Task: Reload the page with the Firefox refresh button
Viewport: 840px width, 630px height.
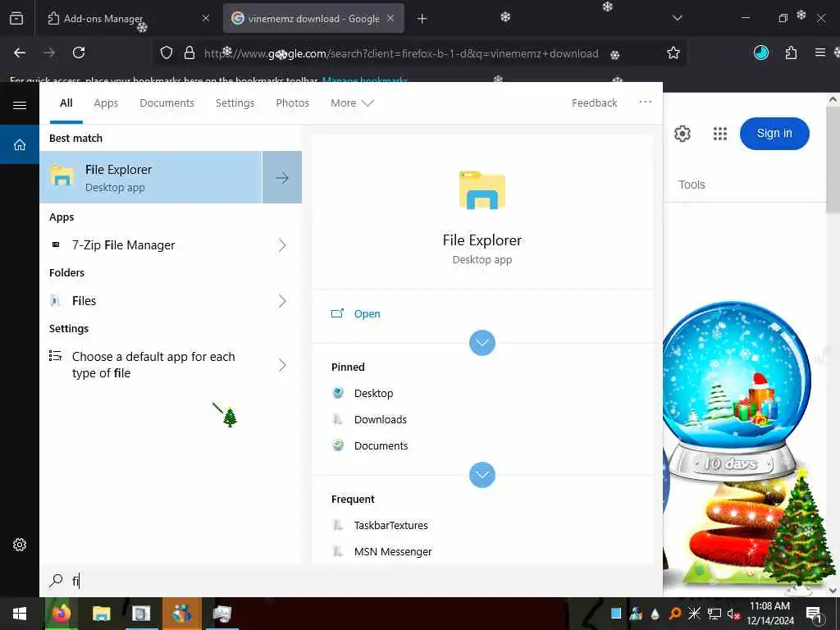Action: coord(79,52)
